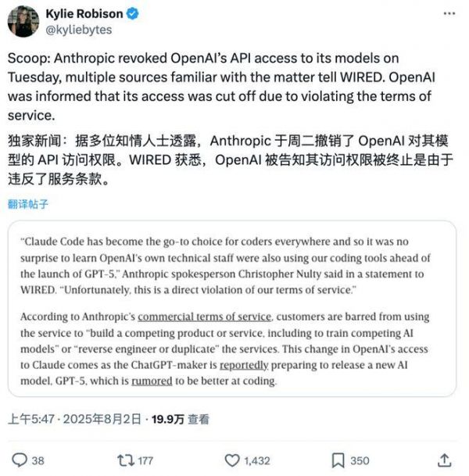Click the 177 reposts count
The width and height of the screenshot is (469, 476).
[145, 461]
